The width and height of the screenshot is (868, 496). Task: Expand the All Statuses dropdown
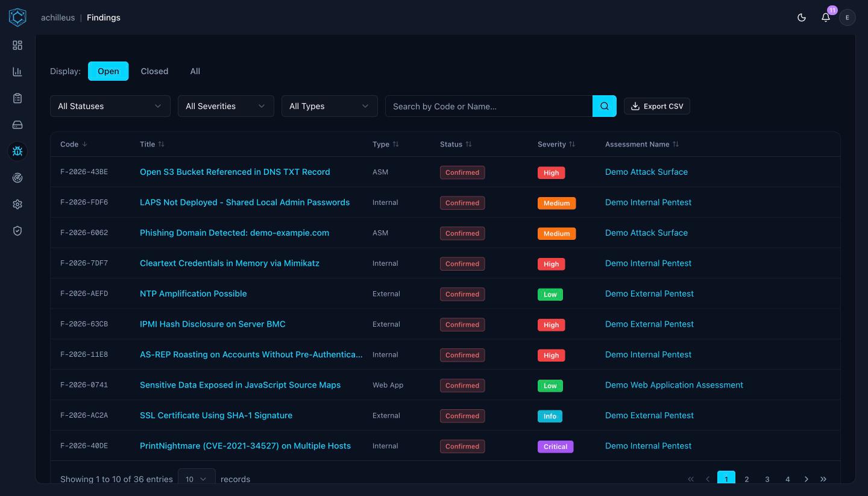[110, 106]
